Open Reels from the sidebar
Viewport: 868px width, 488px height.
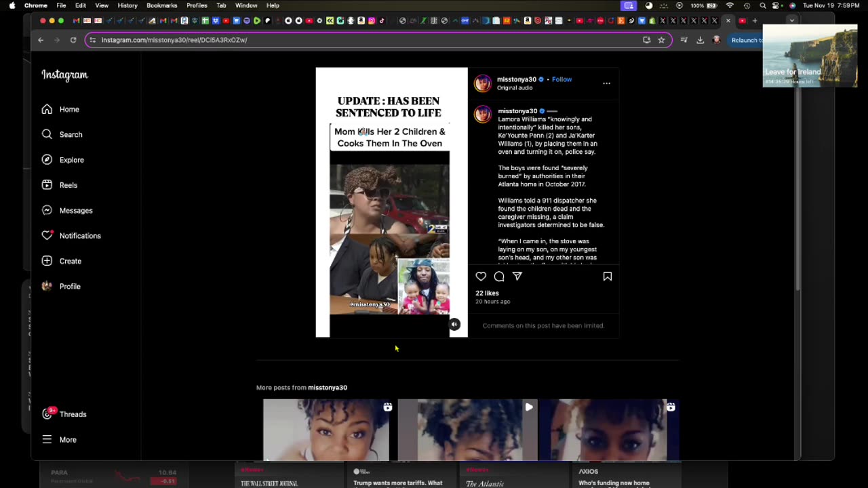(x=60, y=185)
